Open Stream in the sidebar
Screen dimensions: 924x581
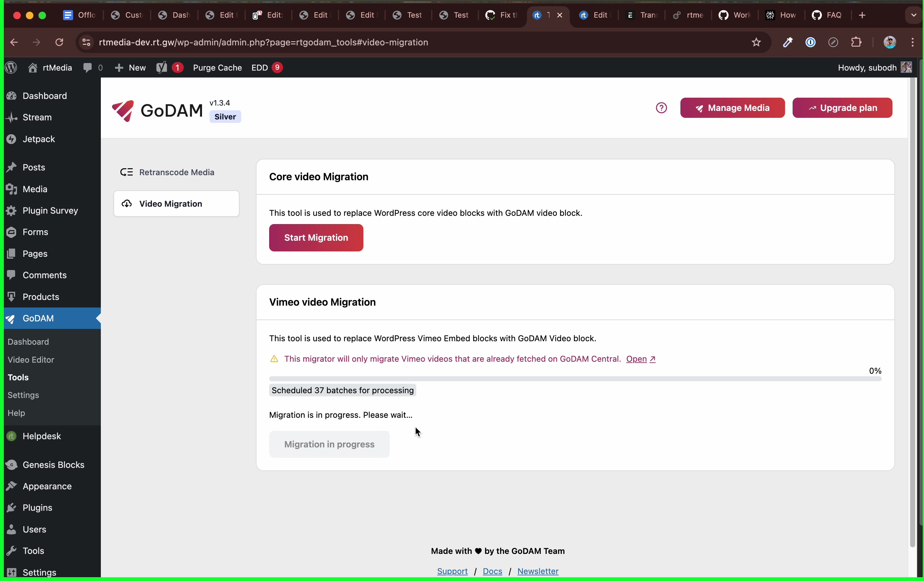[x=52, y=118]
